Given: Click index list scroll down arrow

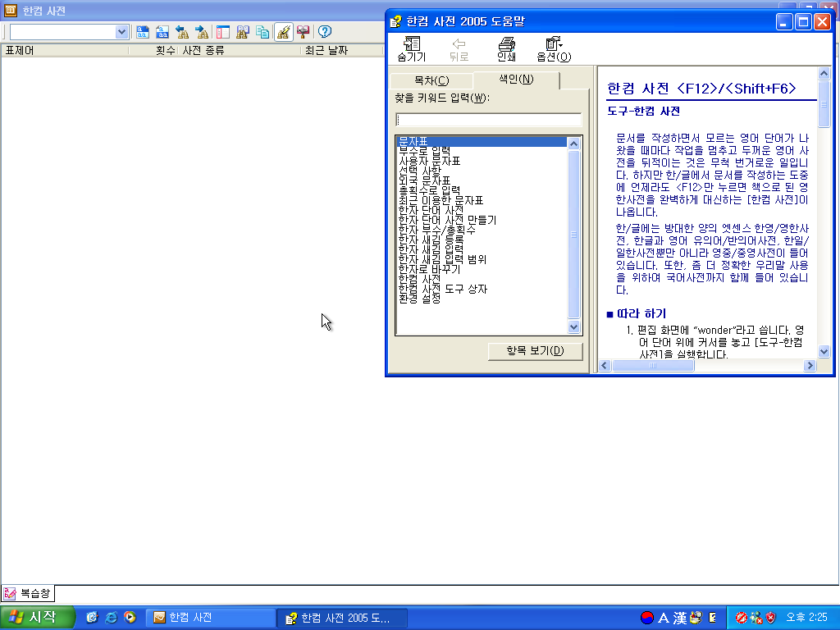Looking at the screenshot, I should point(573,326).
